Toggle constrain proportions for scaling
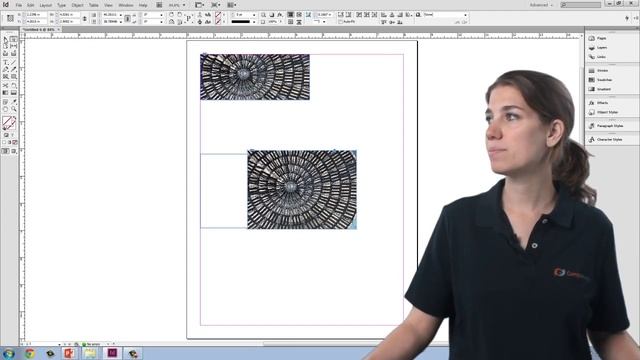640x360 pixels. (127, 18)
